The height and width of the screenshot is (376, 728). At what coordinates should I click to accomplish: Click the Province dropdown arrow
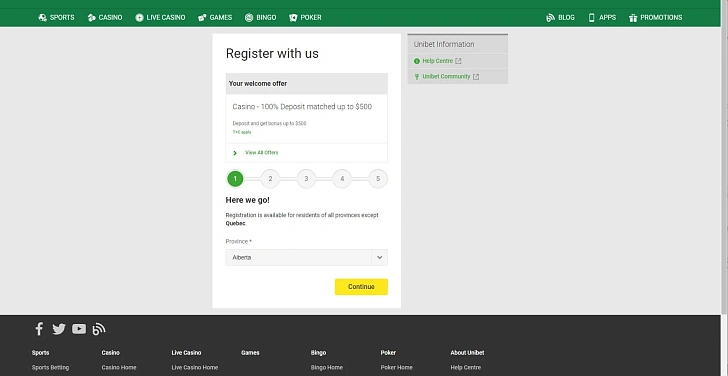379,258
